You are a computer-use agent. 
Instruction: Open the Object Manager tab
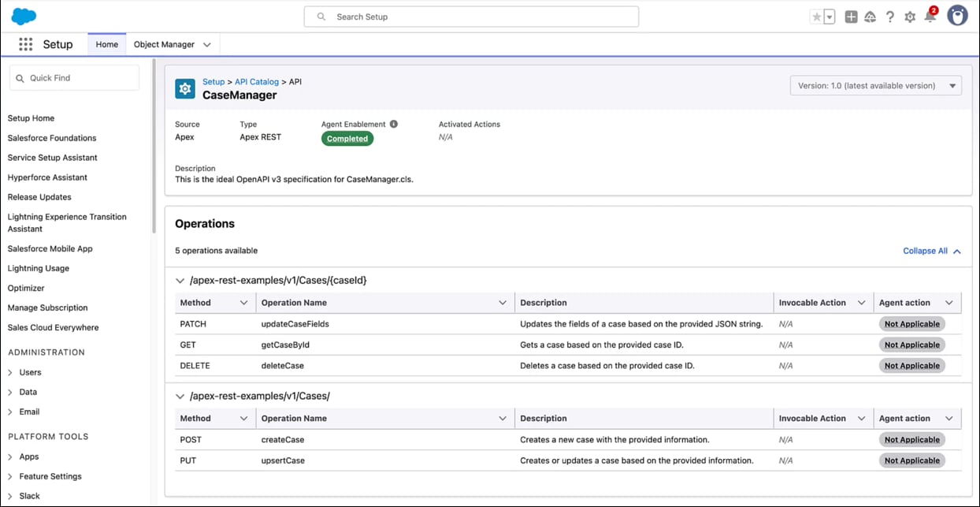tap(164, 44)
